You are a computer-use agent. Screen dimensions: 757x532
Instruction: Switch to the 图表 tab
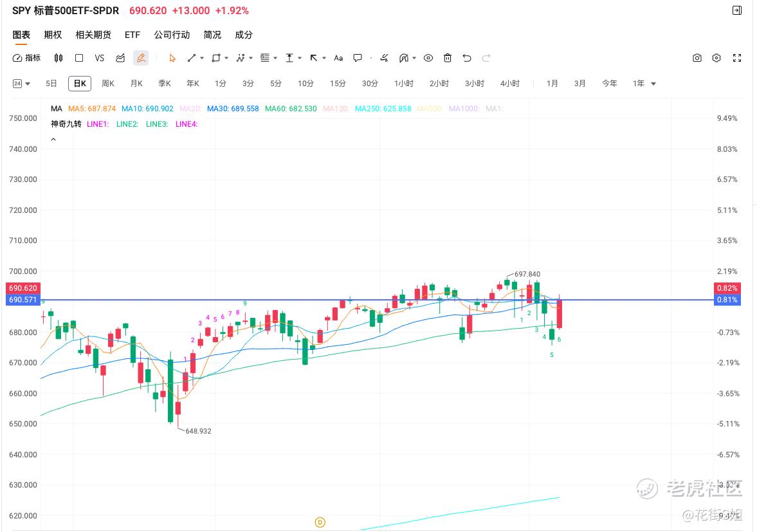[x=21, y=35]
